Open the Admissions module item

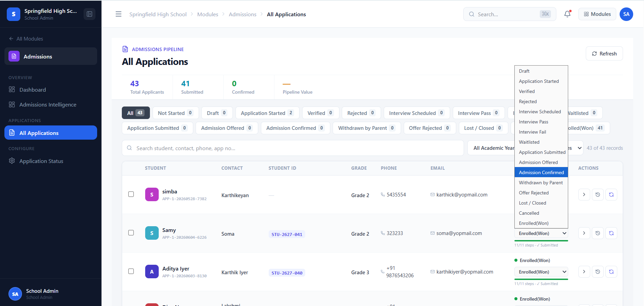tap(51, 56)
